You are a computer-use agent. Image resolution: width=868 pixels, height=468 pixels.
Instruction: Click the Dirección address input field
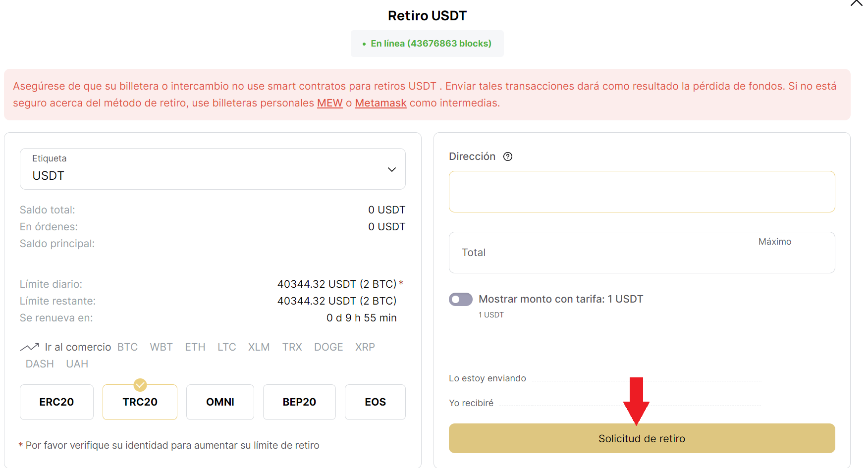pos(642,192)
